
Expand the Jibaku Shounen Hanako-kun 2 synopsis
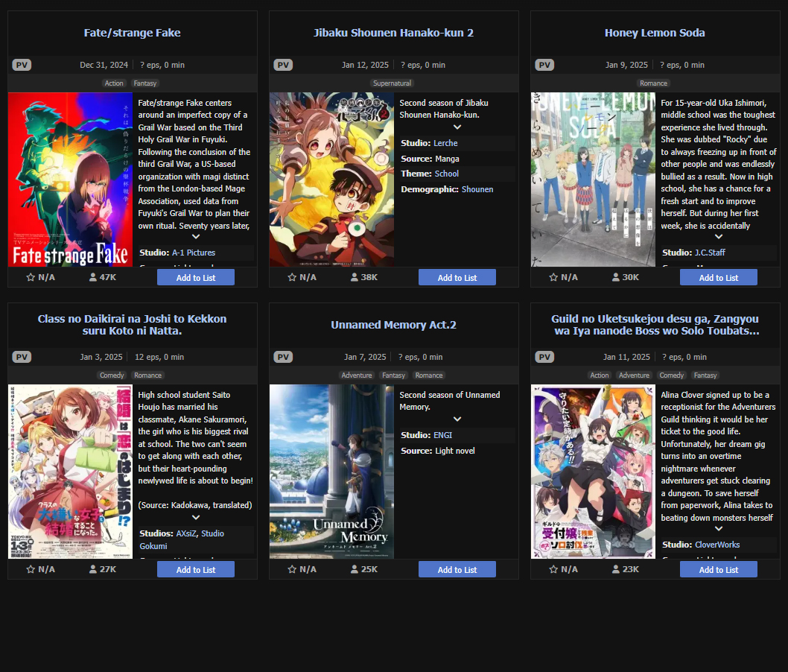point(457,127)
